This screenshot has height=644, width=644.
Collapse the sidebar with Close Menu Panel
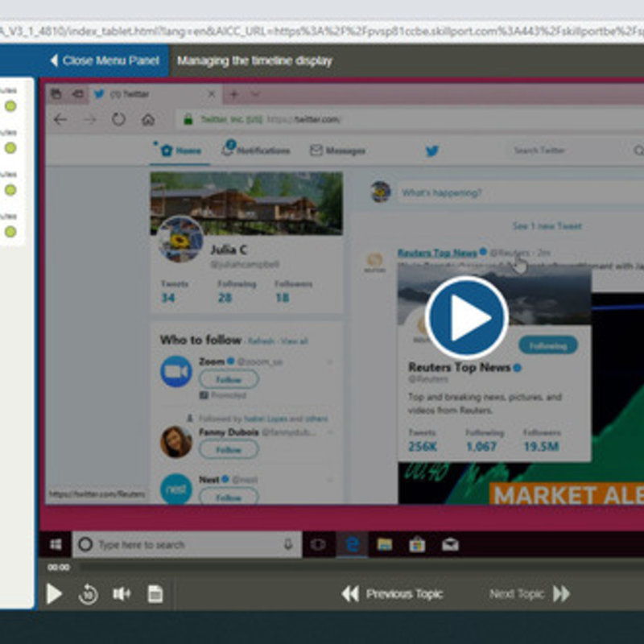[x=101, y=60]
